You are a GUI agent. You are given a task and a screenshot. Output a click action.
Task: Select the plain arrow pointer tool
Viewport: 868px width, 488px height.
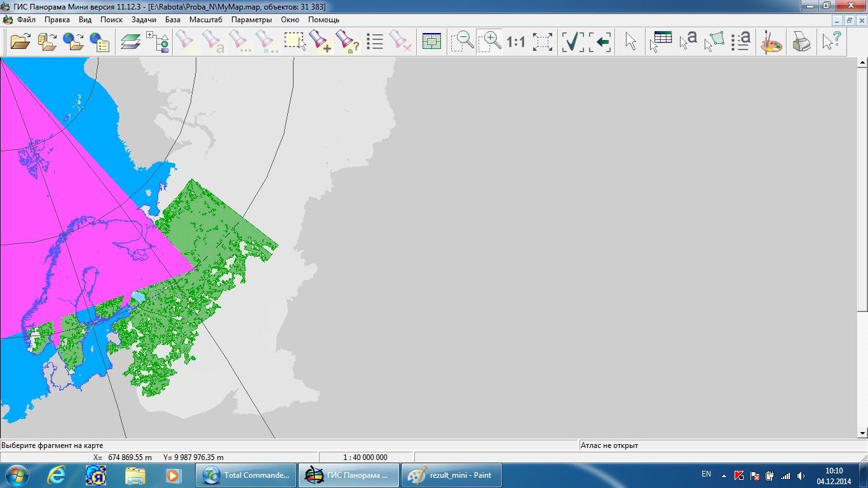(x=630, y=42)
